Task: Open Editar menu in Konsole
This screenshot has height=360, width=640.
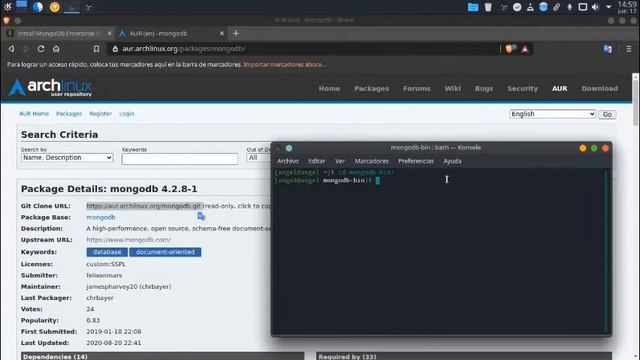Action: tap(317, 161)
